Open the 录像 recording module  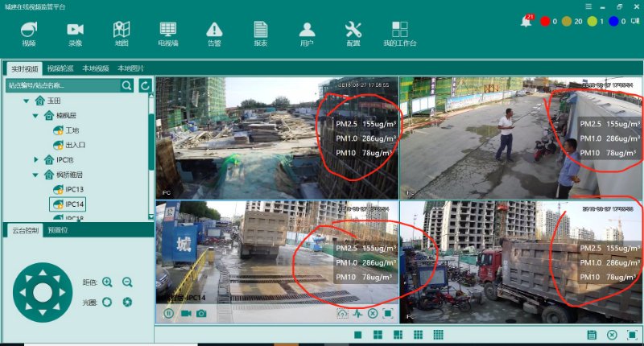(x=75, y=34)
